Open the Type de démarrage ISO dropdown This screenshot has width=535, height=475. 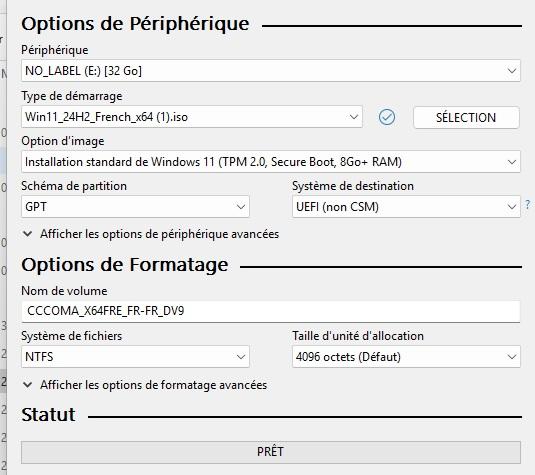[192, 117]
